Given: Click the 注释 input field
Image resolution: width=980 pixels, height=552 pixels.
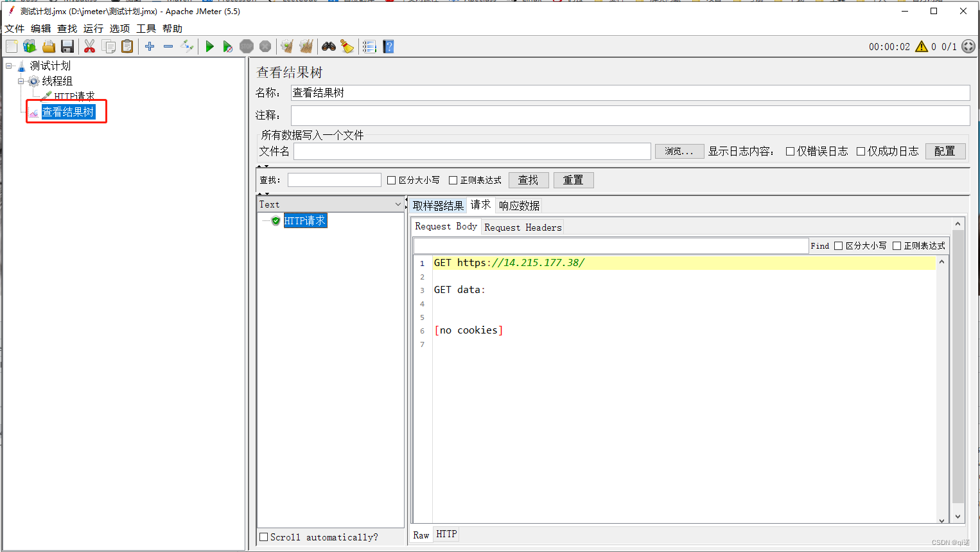Looking at the screenshot, I should (x=630, y=115).
